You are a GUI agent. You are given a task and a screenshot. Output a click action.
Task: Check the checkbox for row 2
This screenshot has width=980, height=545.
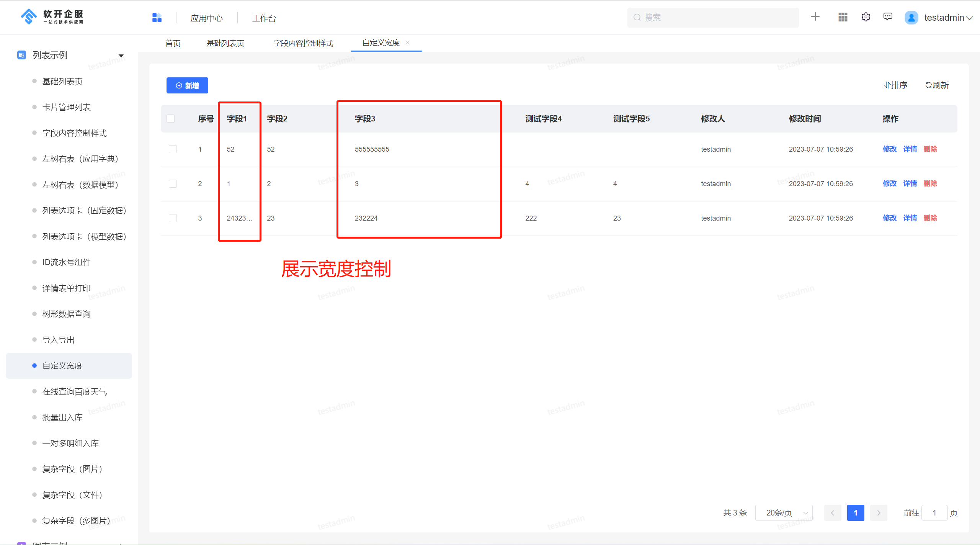[173, 183]
